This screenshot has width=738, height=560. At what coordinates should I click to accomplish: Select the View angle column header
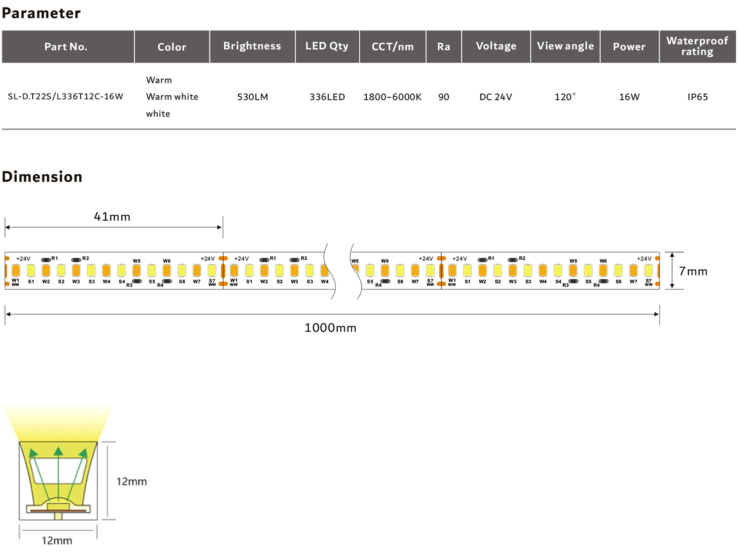click(x=565, y=46)
